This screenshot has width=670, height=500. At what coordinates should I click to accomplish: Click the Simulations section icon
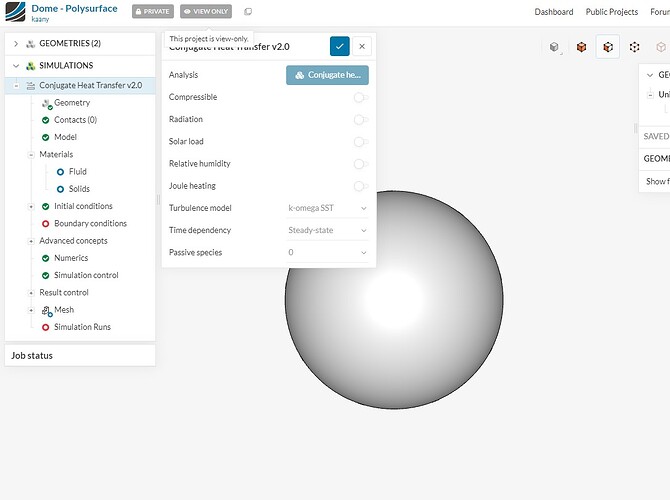(x=31, y=66)
